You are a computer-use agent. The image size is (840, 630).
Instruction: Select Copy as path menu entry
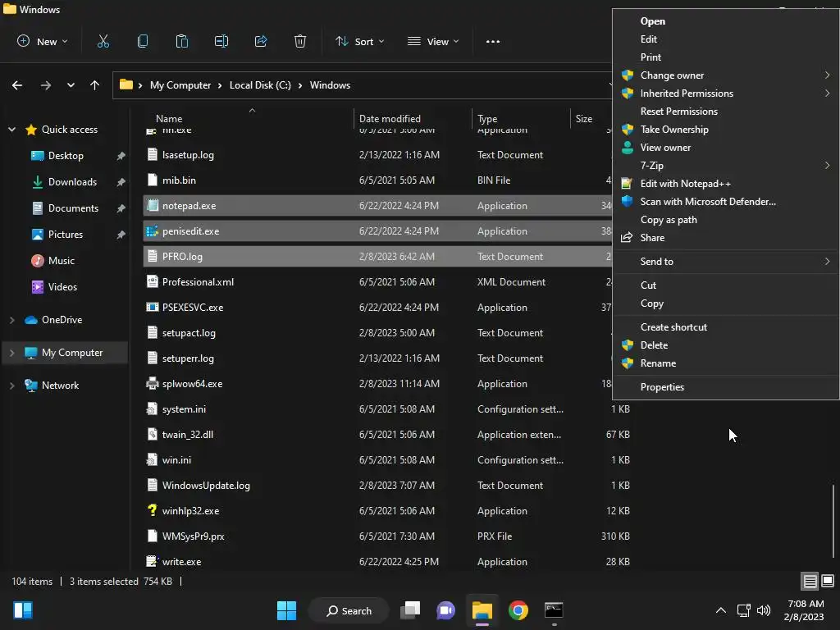pyautogui.click(x=726, y=220)
